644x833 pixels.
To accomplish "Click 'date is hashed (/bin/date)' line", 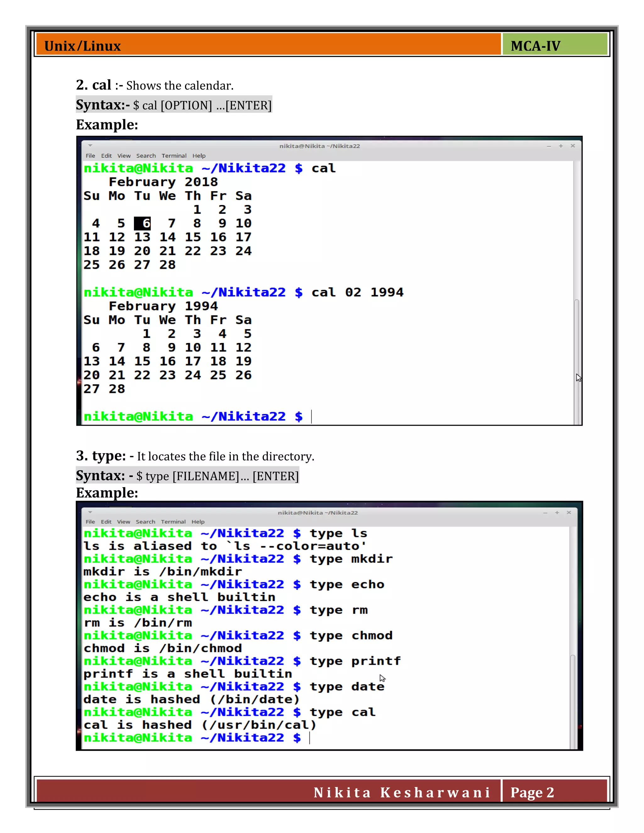I will point(192,699).
